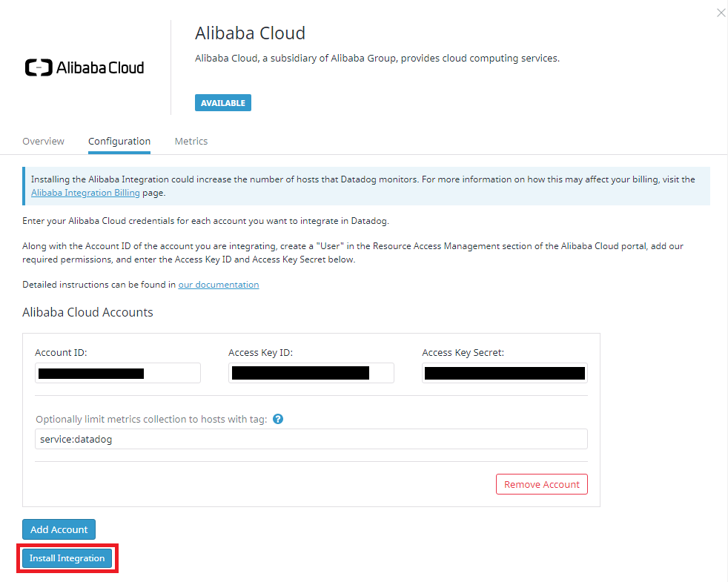Click the Add Account button
This screenshot has width=728, height=582.
(x=59, y=529)
